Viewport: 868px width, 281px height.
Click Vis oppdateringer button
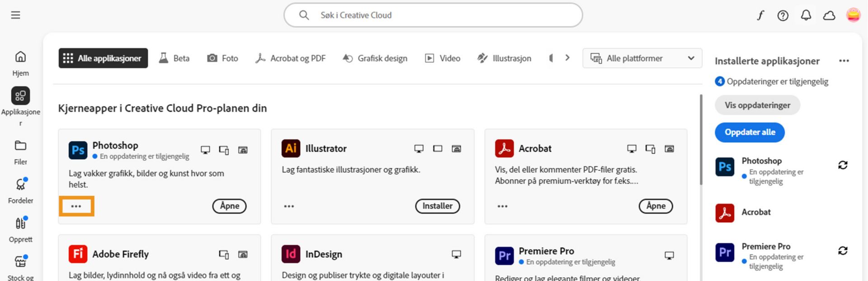coord(758,105)
